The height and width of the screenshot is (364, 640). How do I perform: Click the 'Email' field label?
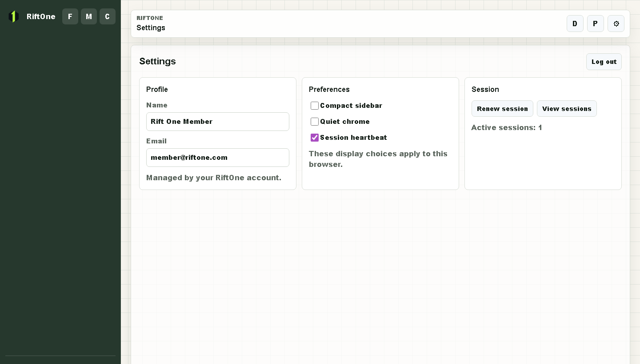(x=156, y=141)
